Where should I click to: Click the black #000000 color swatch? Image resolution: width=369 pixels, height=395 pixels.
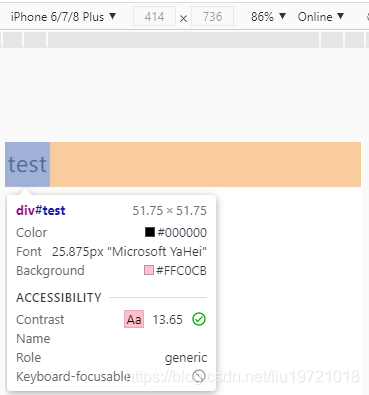pos(150,232)
